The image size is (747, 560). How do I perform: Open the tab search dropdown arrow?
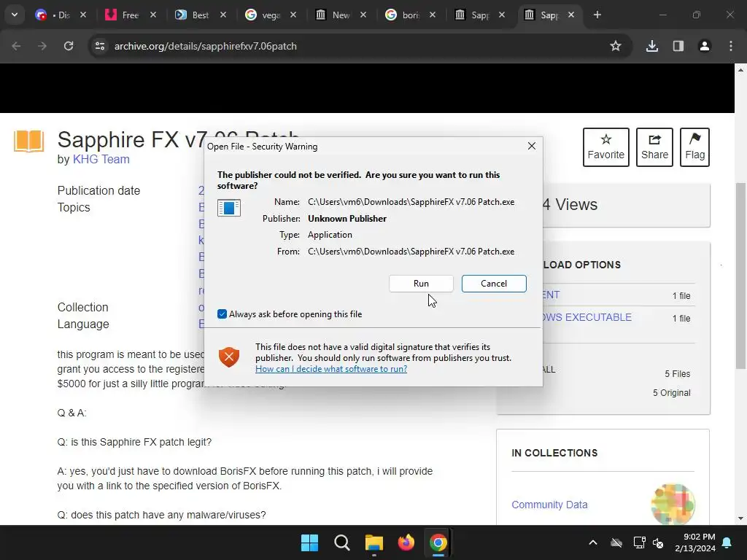coord(15,15)
